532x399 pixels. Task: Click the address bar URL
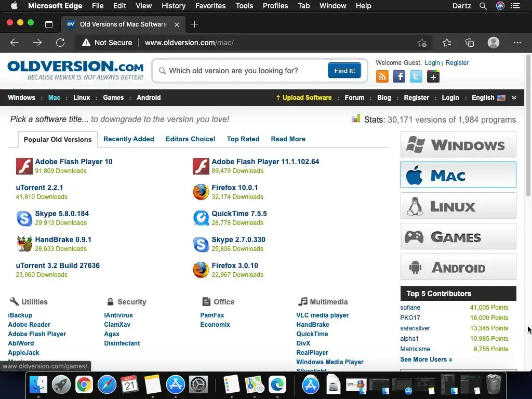pyautogui.click(x=189, y=43)
